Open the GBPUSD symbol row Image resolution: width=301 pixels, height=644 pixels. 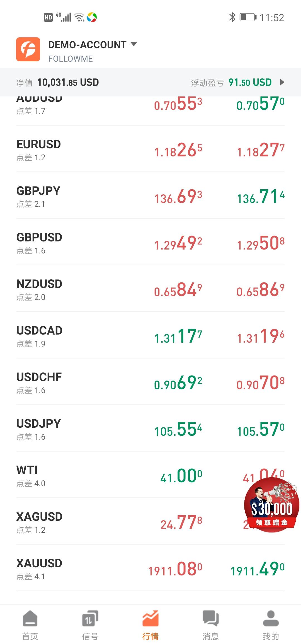pos(39,243)
